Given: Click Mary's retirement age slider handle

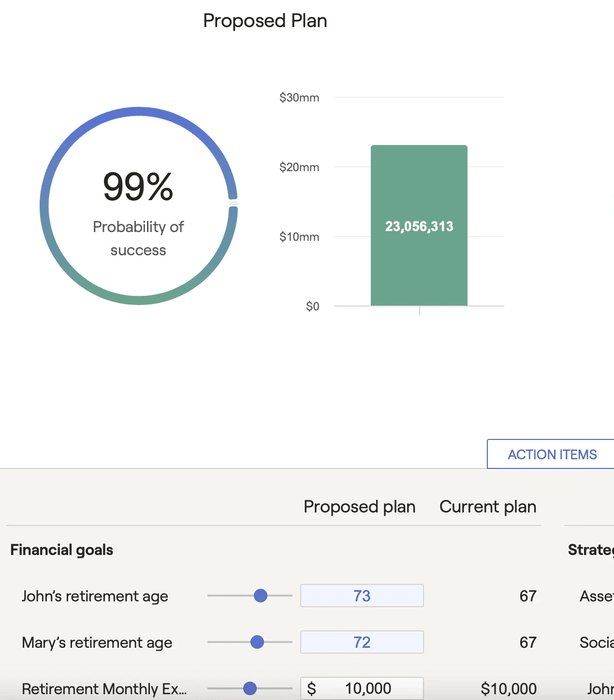Looking at the screenshot, I should click(257, 642).
